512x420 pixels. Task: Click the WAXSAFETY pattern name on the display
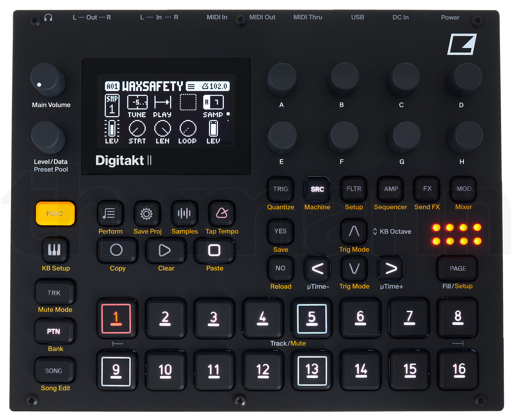pyautogui.click(x=153, y=86)
